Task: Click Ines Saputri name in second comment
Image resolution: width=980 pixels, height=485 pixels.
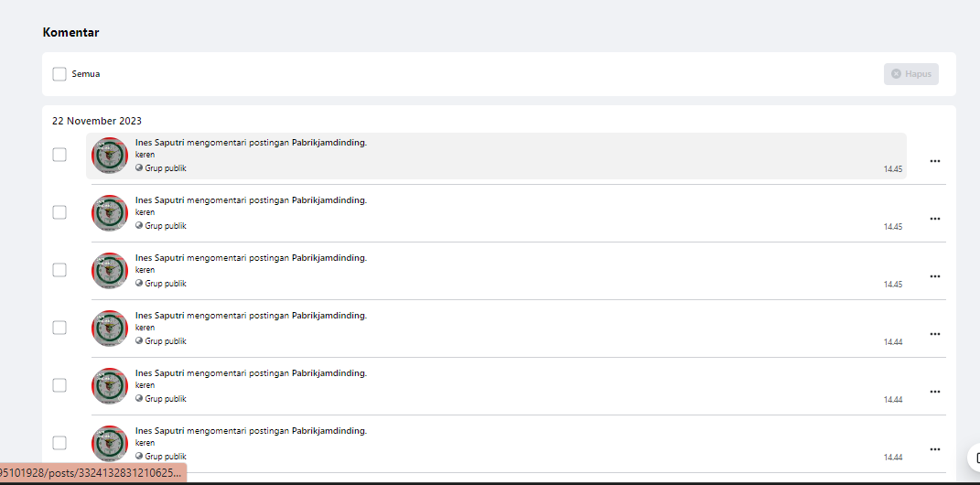Action: click(160, 200)
